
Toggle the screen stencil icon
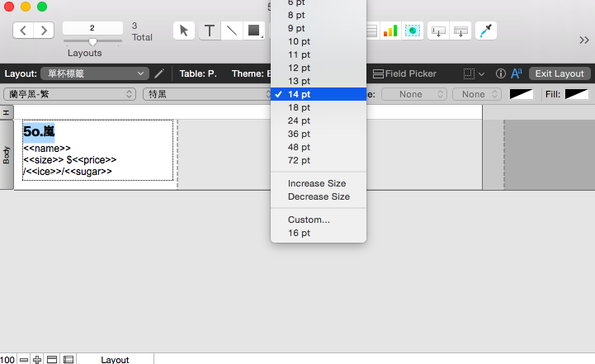tap(469, 73)
